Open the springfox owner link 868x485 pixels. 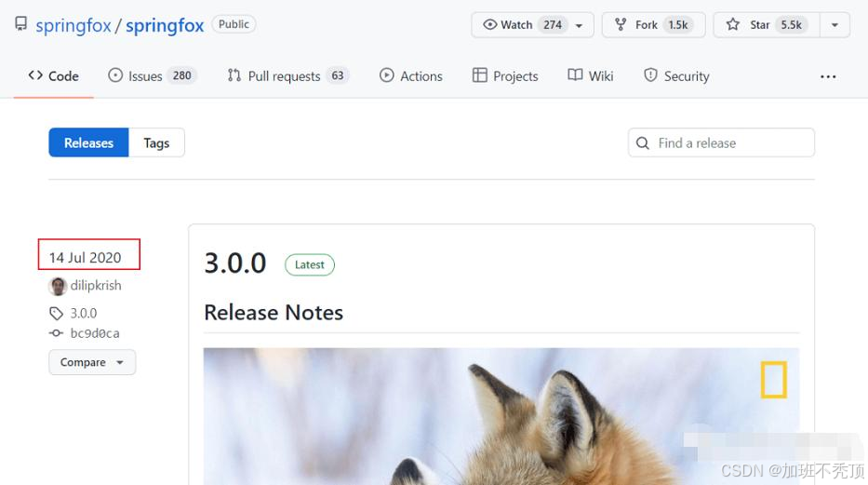(73, 25)
